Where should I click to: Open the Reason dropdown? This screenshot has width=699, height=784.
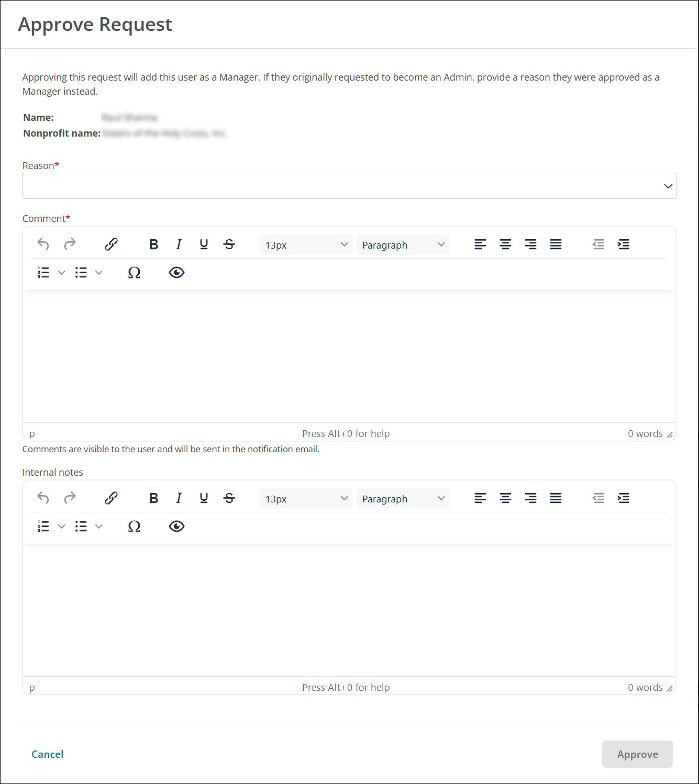(x=349, y=186)
